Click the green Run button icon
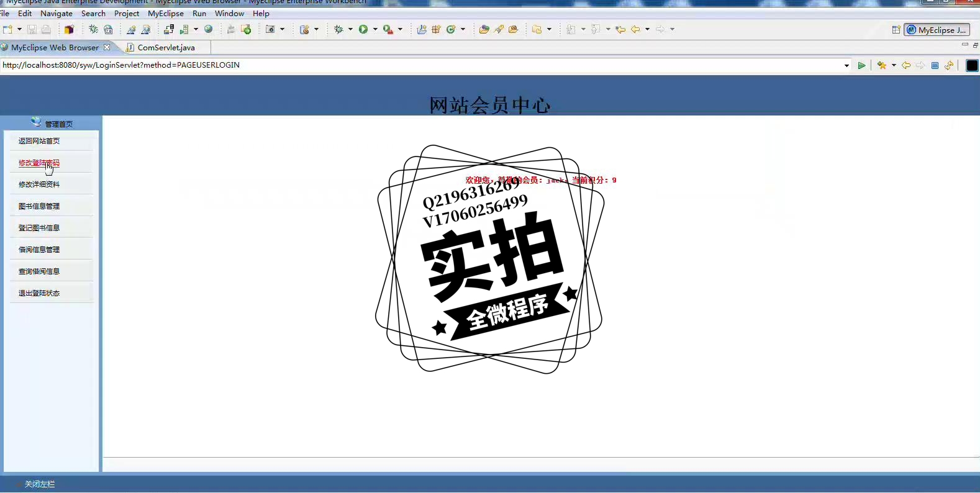Viewport: 980px width, 493px height. point(363,29)
